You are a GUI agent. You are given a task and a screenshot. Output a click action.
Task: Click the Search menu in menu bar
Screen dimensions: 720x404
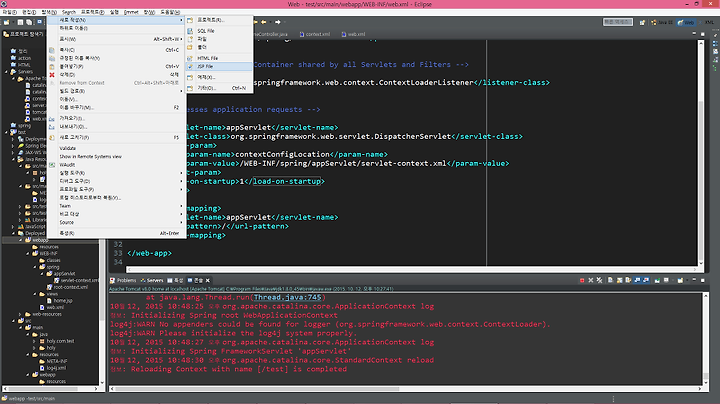pos(69,12)
